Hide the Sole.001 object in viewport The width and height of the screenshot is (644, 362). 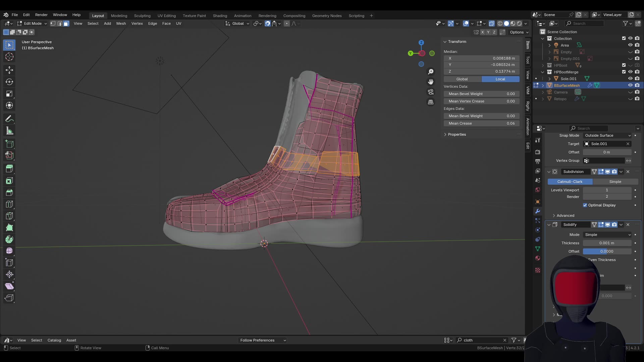pos(631,78)
